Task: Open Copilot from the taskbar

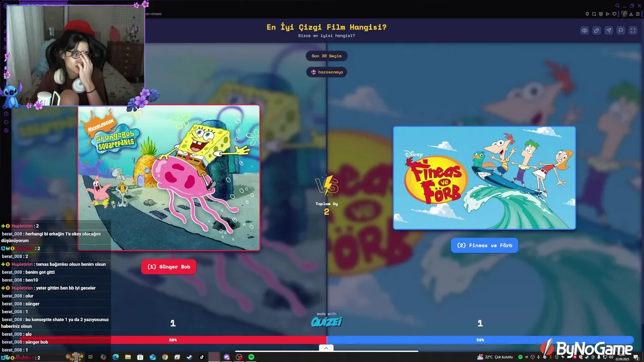Action: (x=103, y=357)
